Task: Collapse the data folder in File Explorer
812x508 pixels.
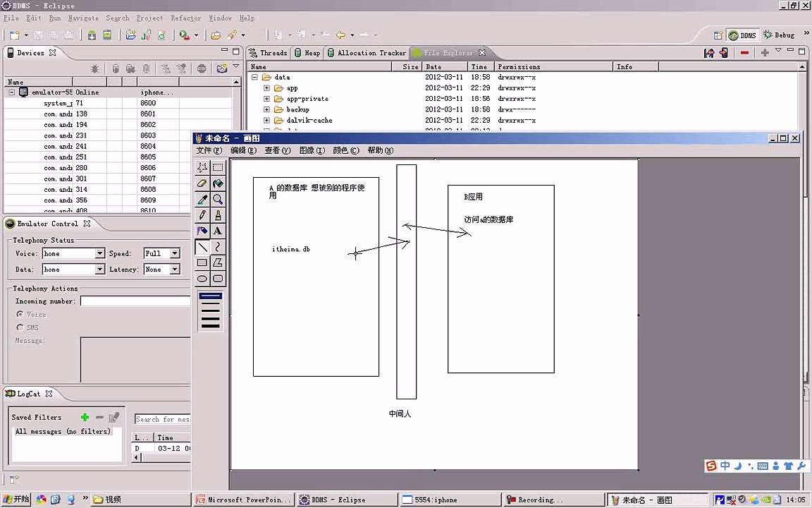Action: 254,77
